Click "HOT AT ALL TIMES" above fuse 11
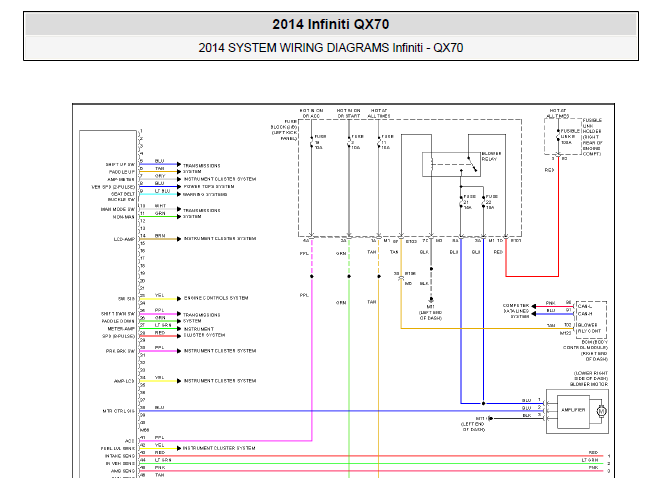Screen dimensions: 662x478 (x=379, y=113)
